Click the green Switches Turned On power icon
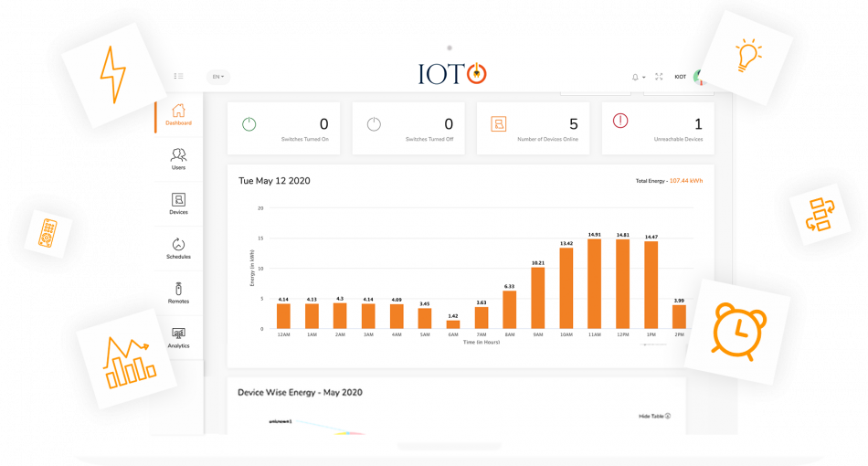The image size is (868, 466). tap(249, 124)
